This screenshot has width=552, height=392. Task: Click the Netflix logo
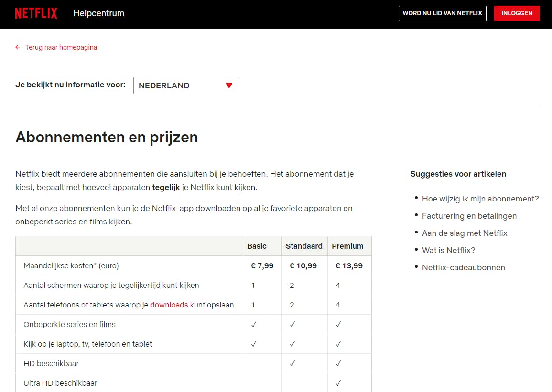[x=36, y=13]
